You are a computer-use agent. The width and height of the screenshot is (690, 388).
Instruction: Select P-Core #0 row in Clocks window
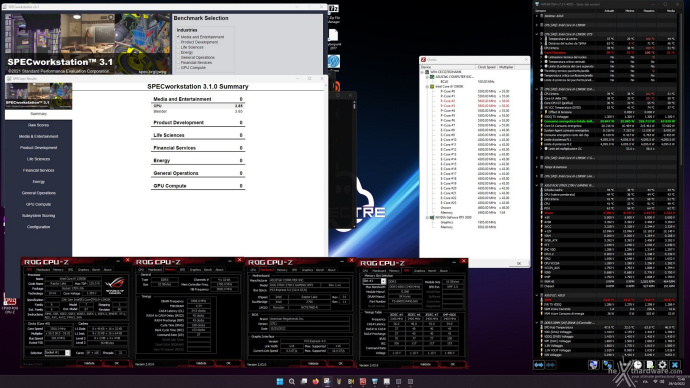pos(475,92)
